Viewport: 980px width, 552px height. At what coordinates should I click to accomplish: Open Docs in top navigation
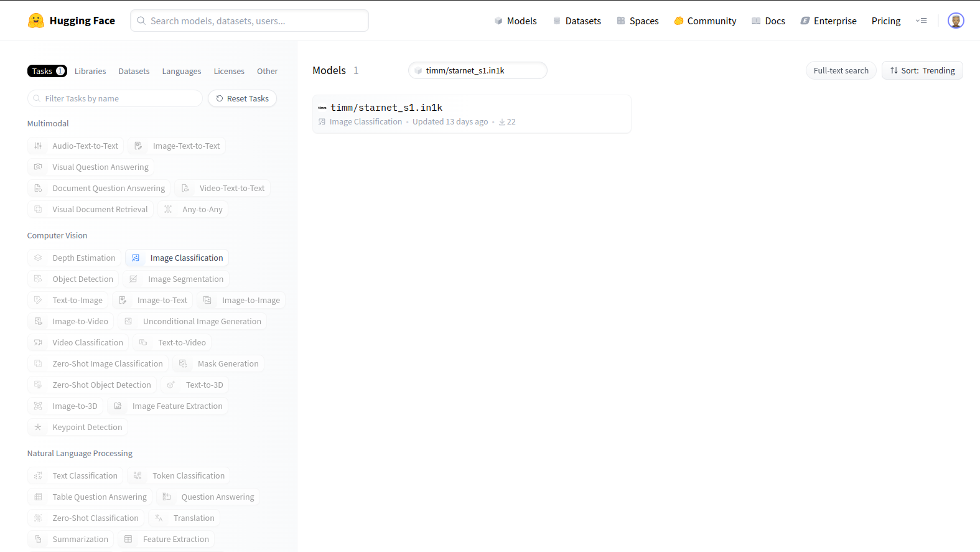click(768, 21)
